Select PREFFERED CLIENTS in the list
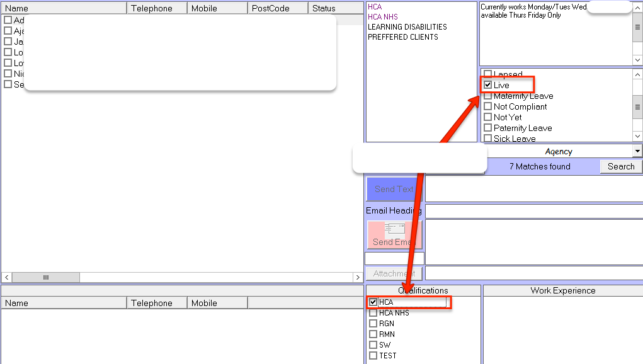 click(x=402, y=37)
